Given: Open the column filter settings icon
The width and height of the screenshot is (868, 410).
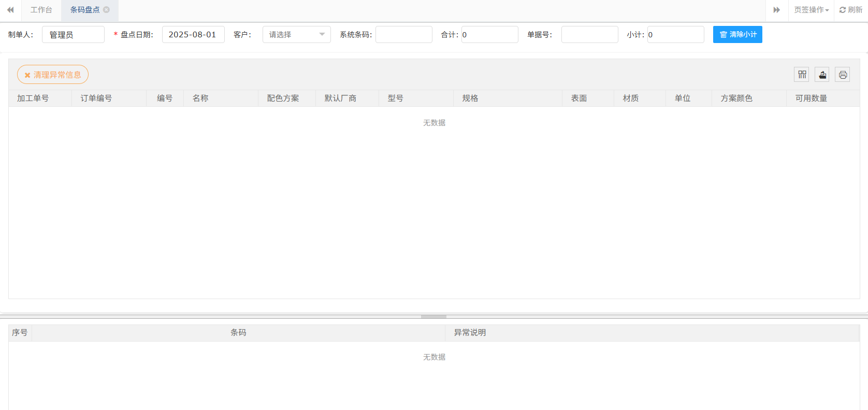Looking at the screenshot, I should point(802,75).
